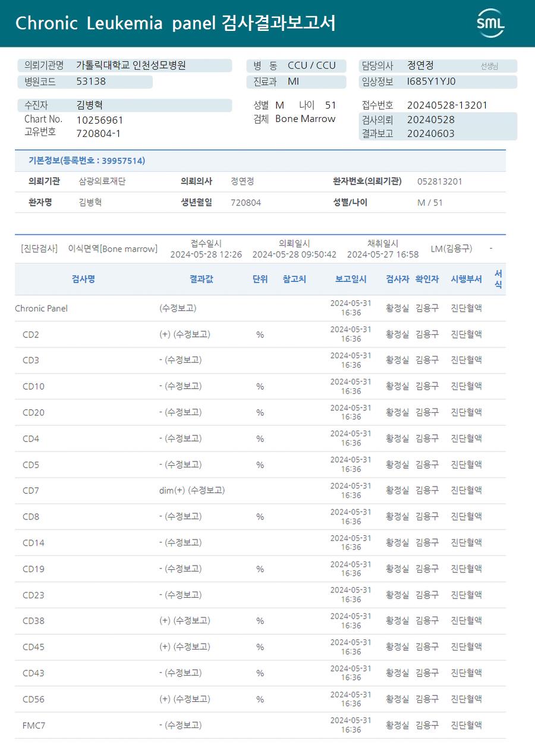Click the 기본정보 registration number heading
Viewport: 535px width, 756px height.
point(87,161)
